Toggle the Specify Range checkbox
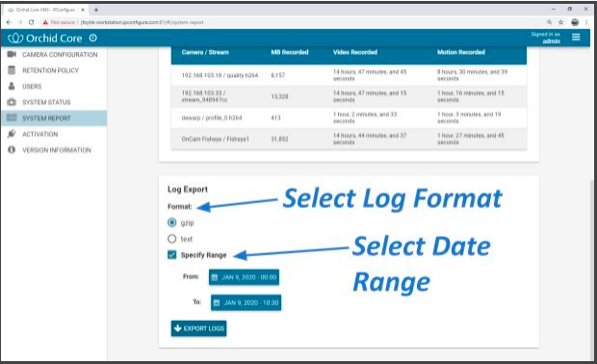597x364 pixels. coord(172,255)
